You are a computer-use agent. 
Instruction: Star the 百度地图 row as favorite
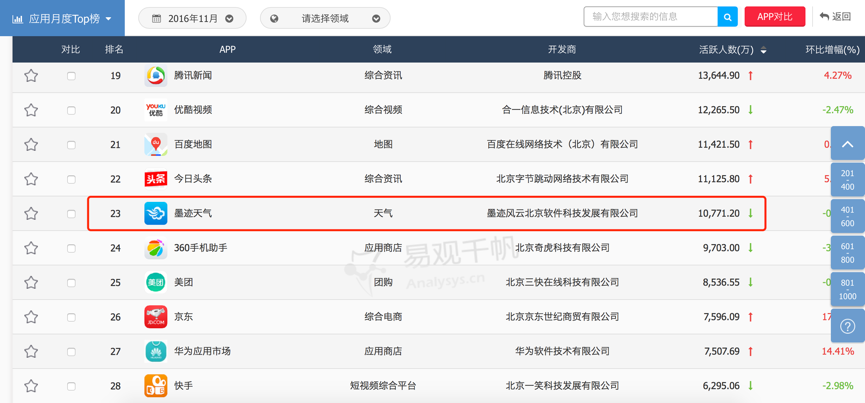(x=31, y=145)
